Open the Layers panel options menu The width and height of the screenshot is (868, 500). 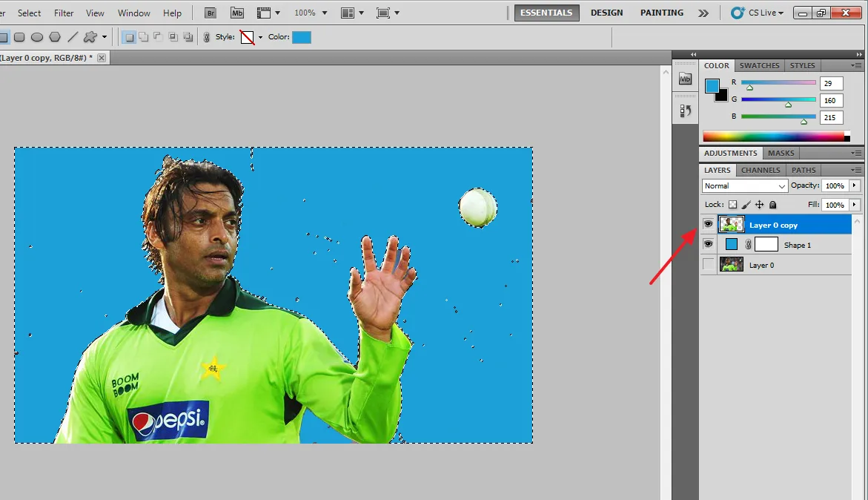[856, 170]
